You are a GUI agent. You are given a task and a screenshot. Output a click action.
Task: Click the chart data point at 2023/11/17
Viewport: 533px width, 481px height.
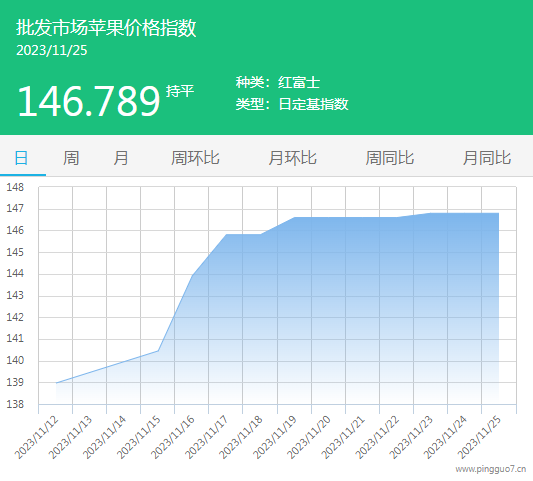226,234
